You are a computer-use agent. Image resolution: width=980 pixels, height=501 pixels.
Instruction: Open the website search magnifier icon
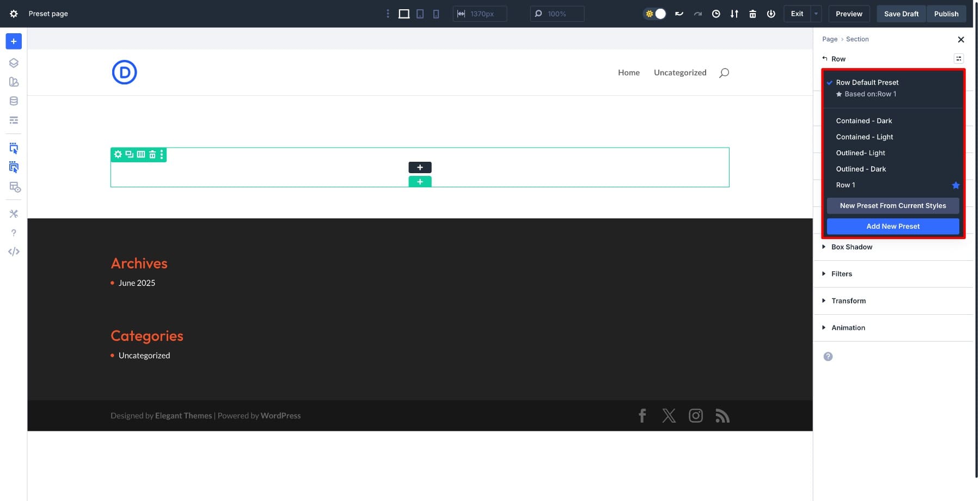(724, 73)
